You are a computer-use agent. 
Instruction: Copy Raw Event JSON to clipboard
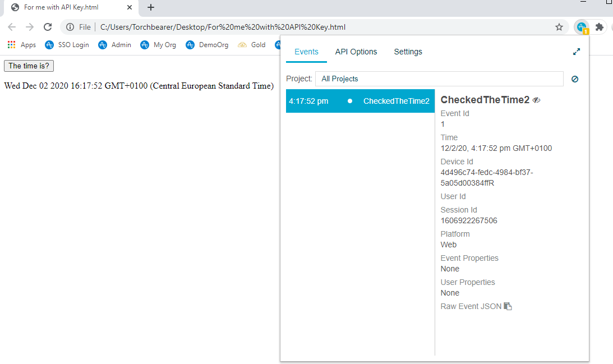point(508,306)
